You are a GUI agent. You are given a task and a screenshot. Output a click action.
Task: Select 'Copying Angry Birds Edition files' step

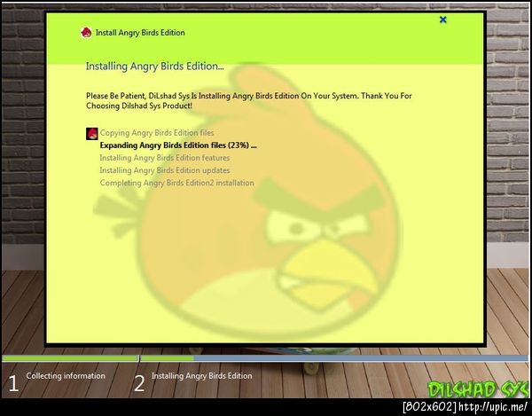click(x=157, y=133)
